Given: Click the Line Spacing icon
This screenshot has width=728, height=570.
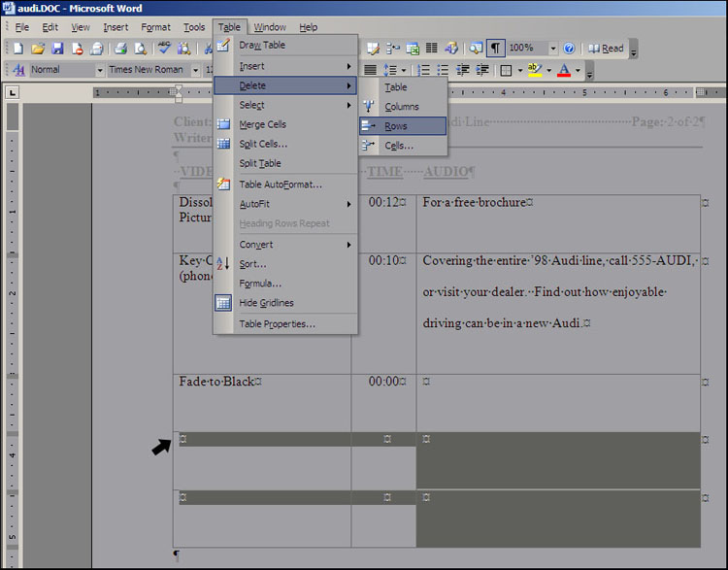Looking at the screenshot, I should coord(389,70).
